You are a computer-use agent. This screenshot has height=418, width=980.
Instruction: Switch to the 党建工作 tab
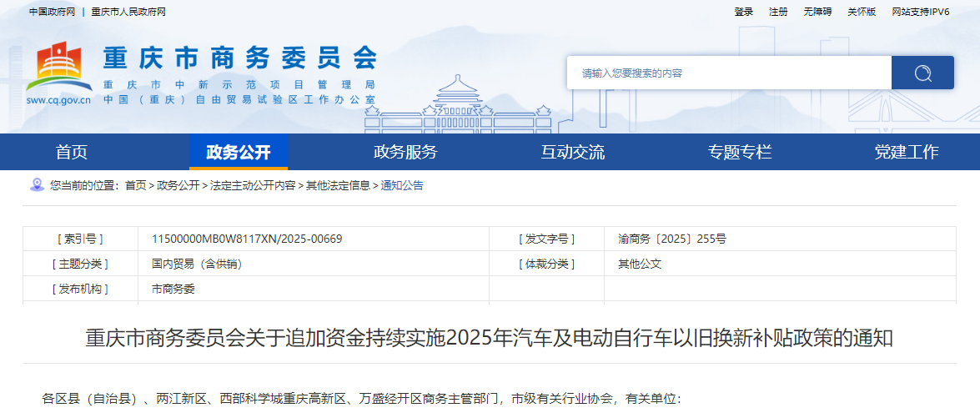coord(907,152)
